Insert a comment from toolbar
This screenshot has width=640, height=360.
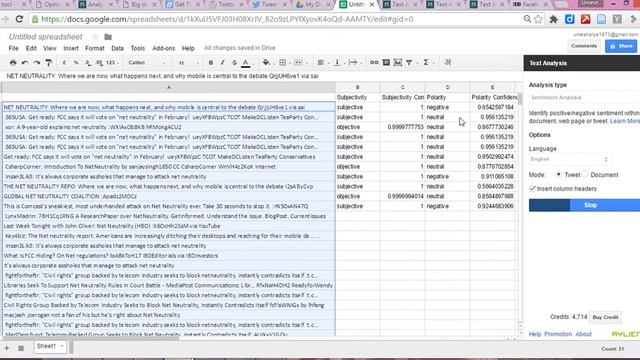[x=386, y=62]
